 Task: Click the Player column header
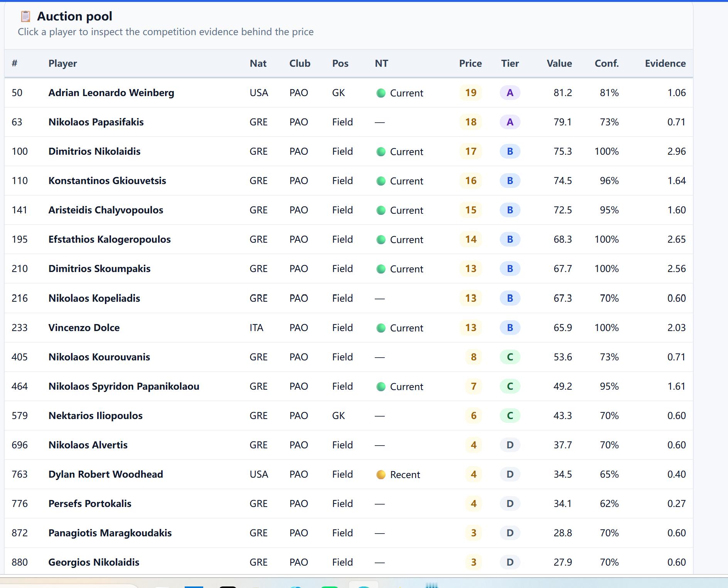point(62,63)
